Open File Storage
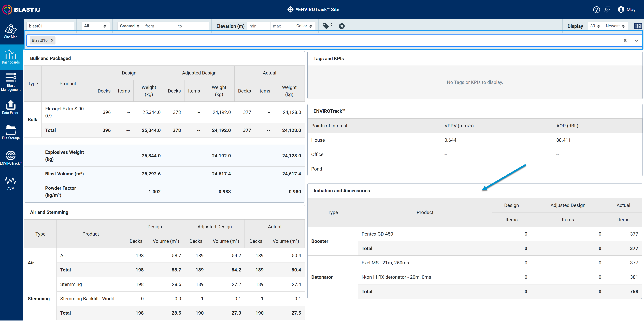Viewport: 644px width, 321px height. point(11,133)
